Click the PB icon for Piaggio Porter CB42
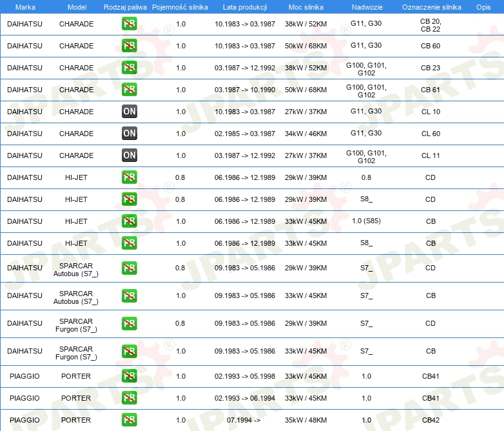This screenshot has height=431, width=504. click(x=129, y=420)
